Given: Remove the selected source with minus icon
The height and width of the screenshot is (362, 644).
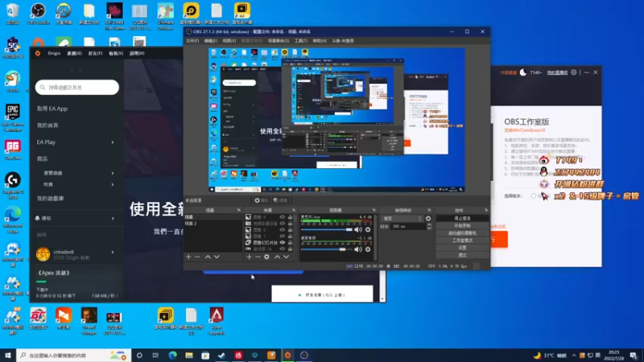Looking at the screenshot, I should (258, 257).
